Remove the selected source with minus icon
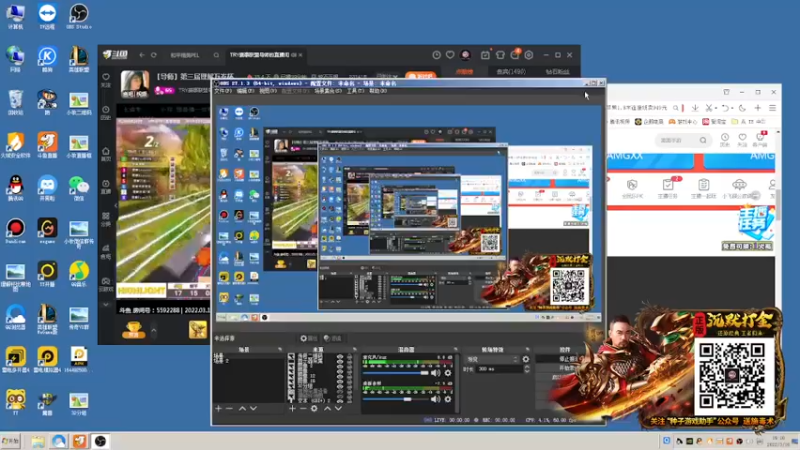 303,409
